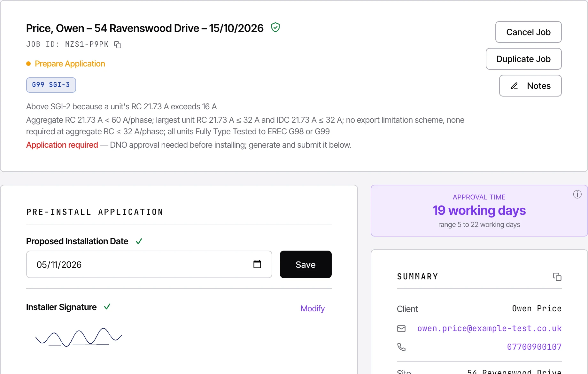Click the installer signature drawing
588x374 pixels.
click(79, 337)
